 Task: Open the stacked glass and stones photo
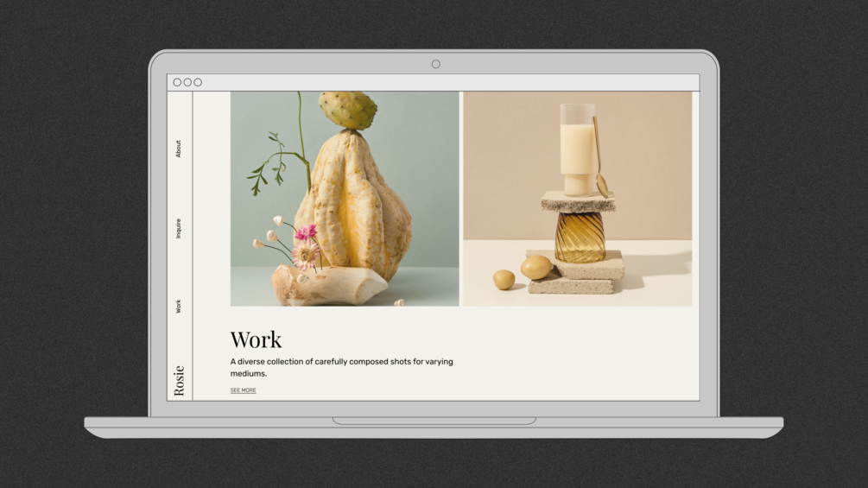click(578, 199)
